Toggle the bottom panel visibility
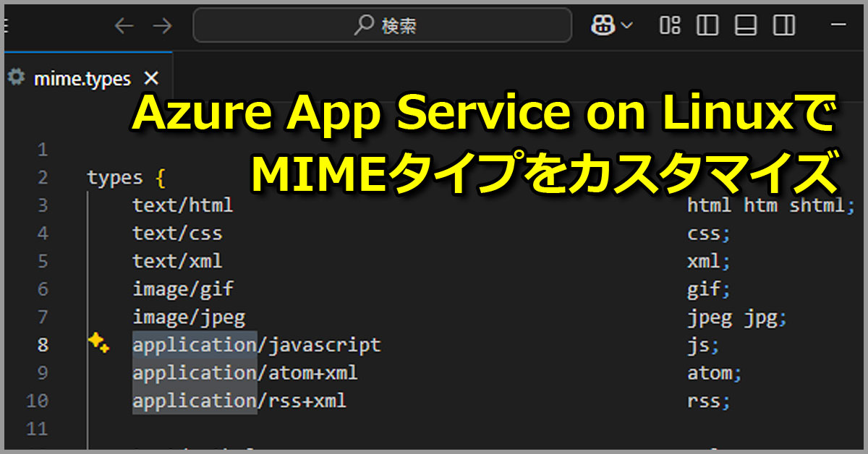Screen dimensions: 868x454 tap(745, 26)
